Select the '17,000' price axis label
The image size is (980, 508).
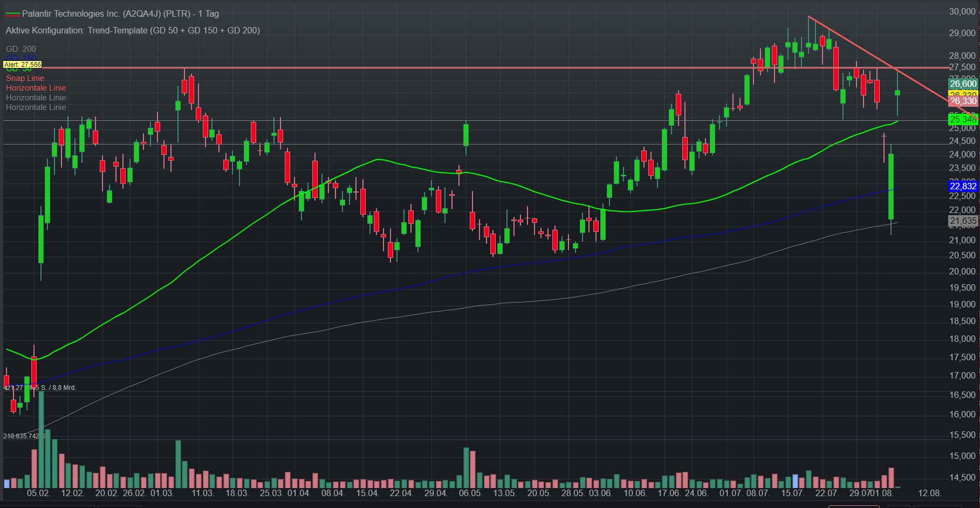click(x=963, y=375)
